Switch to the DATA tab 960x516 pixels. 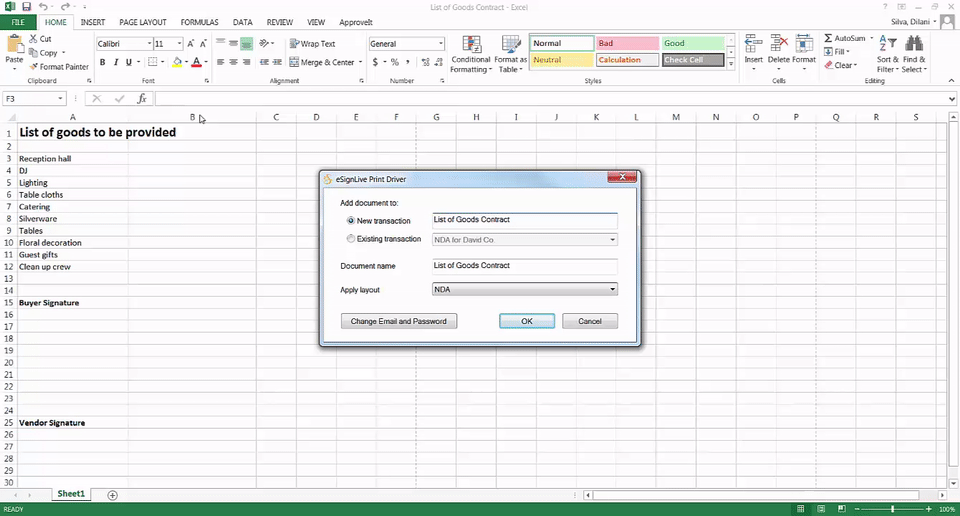click(x=242, y=22)
